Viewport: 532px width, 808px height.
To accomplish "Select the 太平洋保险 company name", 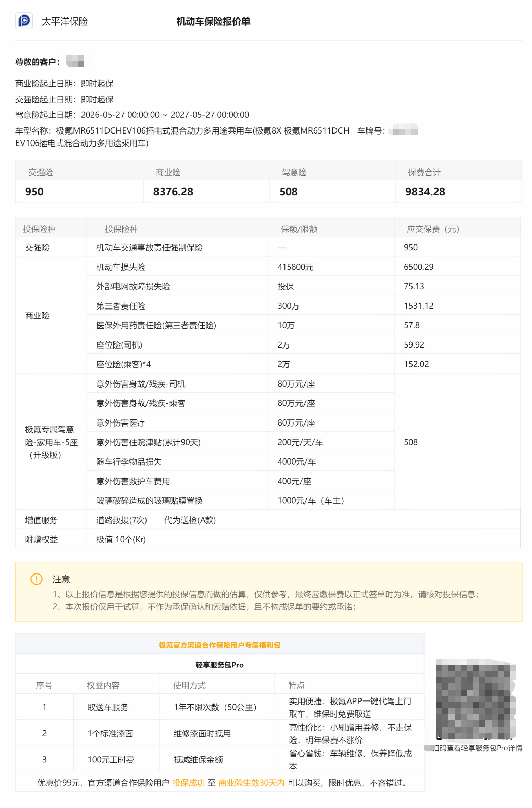I will coord(64,21).
